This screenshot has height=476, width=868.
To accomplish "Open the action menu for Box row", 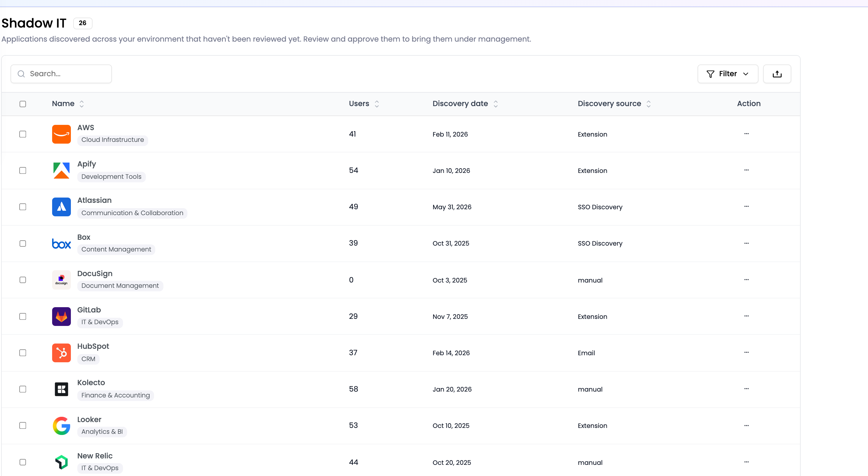I will 746,243.
